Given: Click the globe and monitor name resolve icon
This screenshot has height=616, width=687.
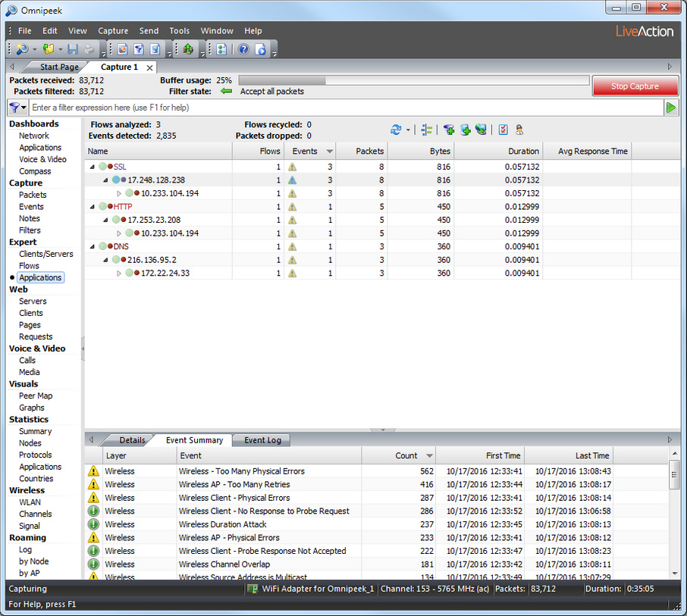Looking at the screenshot, I should [x=481, y=130].
